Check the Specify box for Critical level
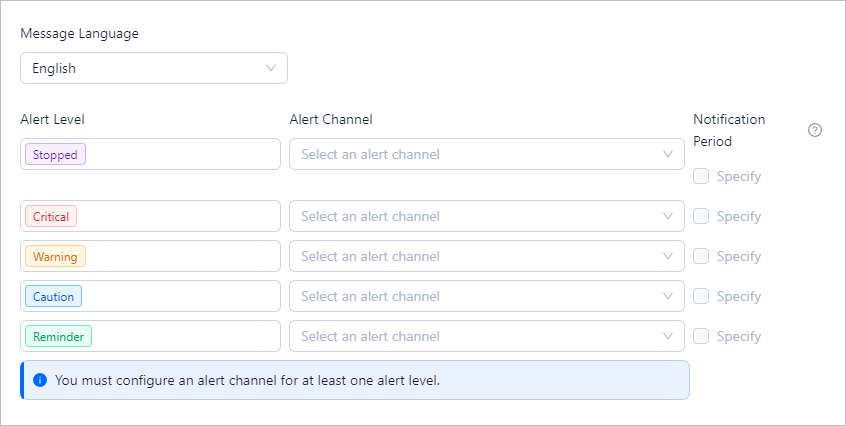The height and width of the screenshot is (426, 846). [x=701, y=216]
